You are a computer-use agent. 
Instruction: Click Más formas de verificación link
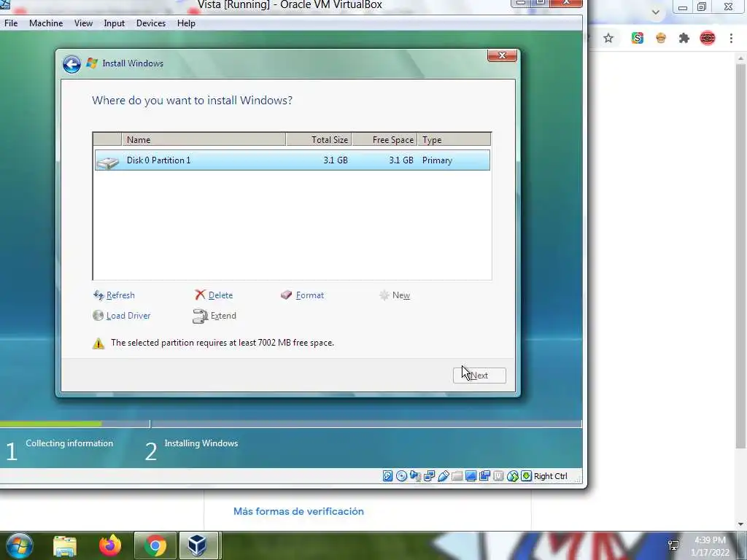coord(298,511)
